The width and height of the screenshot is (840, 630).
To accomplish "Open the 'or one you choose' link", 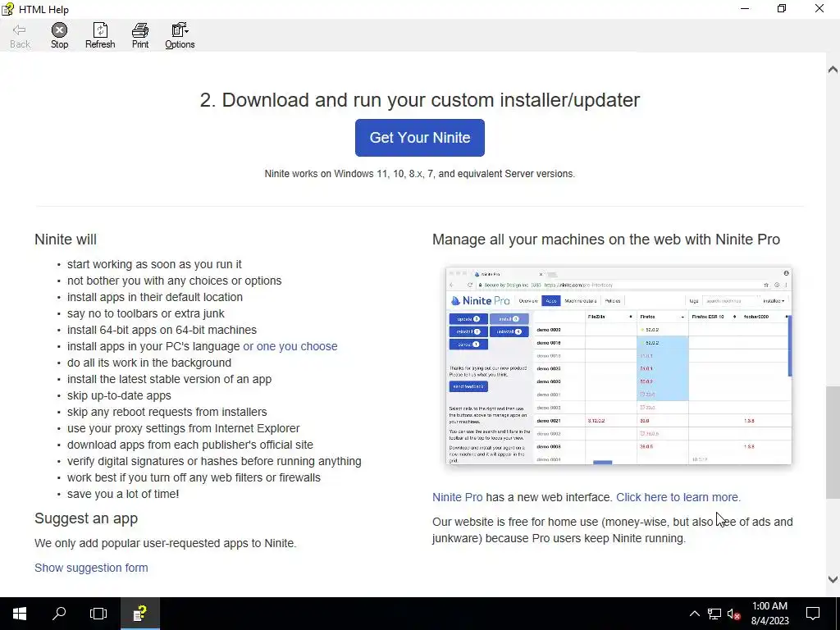I will click(x=290, y=347).
